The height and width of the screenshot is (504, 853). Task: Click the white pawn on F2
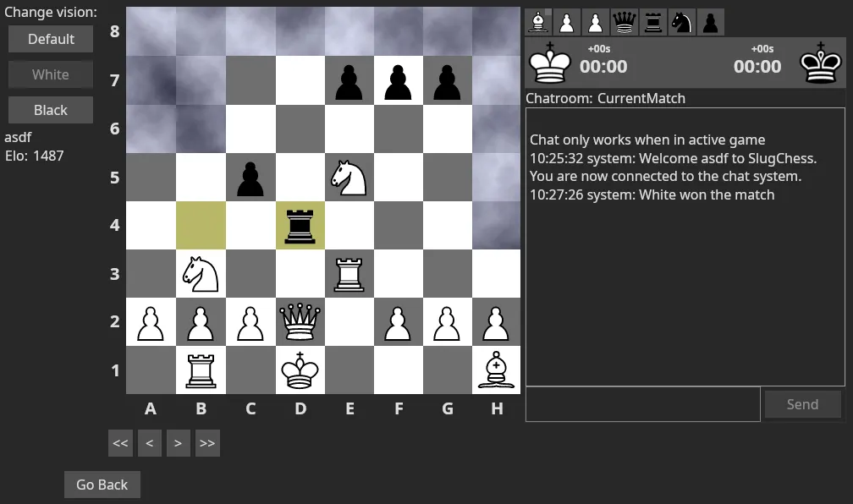(399, 324)
